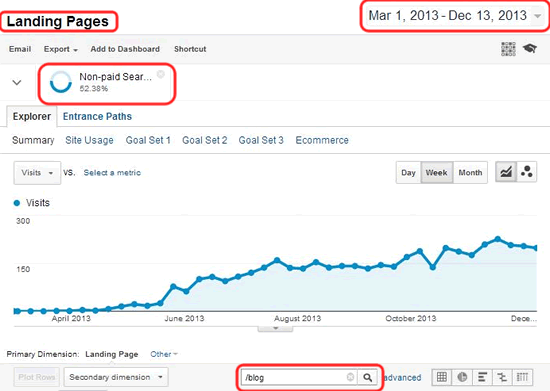
Task: Set the graph interval to Month
Action: coord(470,173)
